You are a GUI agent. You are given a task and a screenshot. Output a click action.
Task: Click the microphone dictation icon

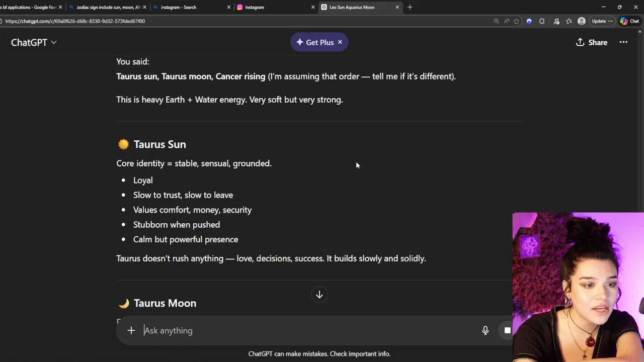[x=485, y=330]
